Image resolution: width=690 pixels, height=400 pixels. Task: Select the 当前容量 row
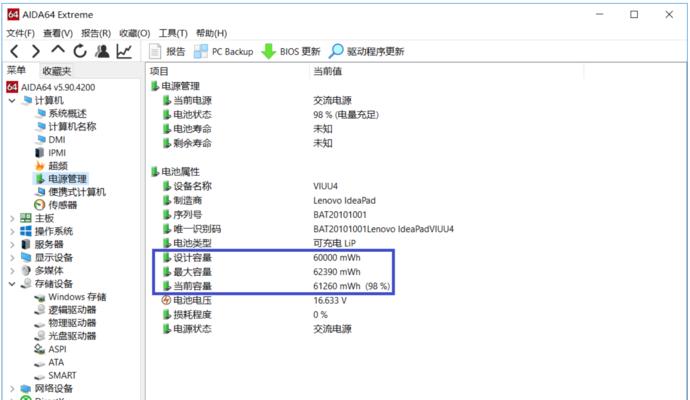[276, 286]
